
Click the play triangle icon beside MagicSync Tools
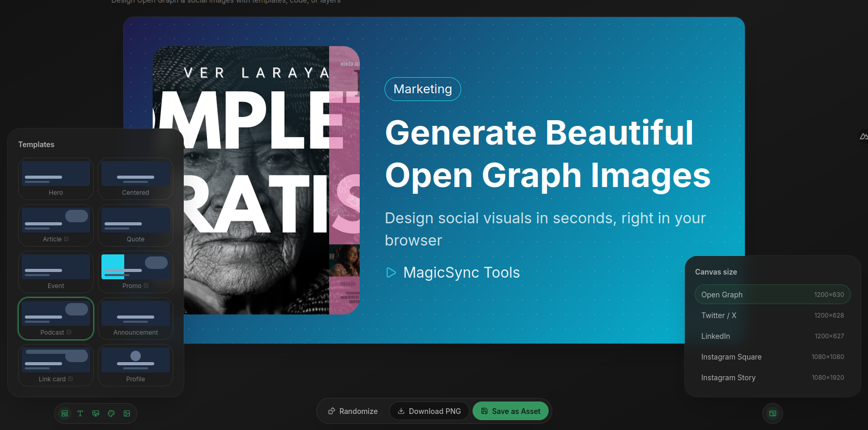[391, 273]
